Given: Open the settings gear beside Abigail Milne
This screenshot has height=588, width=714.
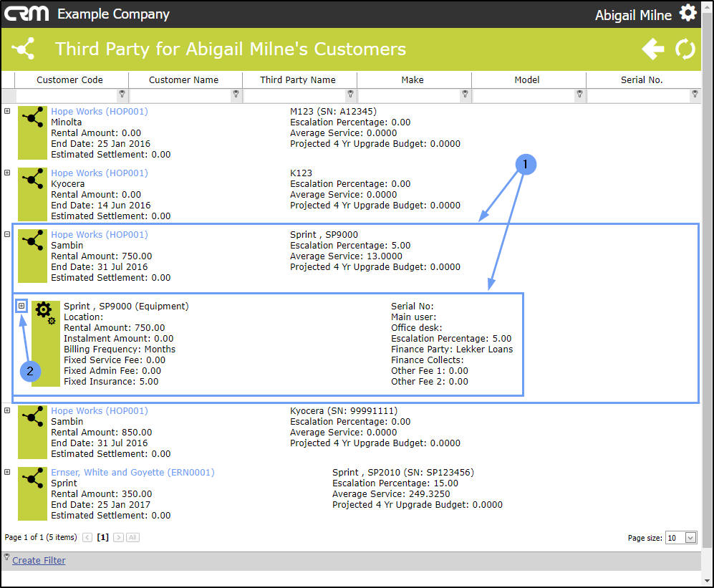Looking at the screenshot, I should (x=688, y=13).
